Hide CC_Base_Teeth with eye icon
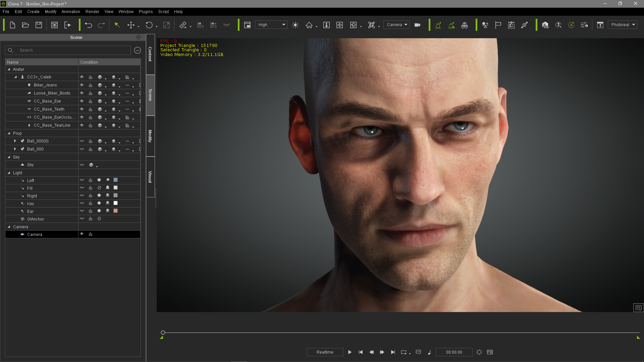Screen dimensions: 644x362 [82, 109]
